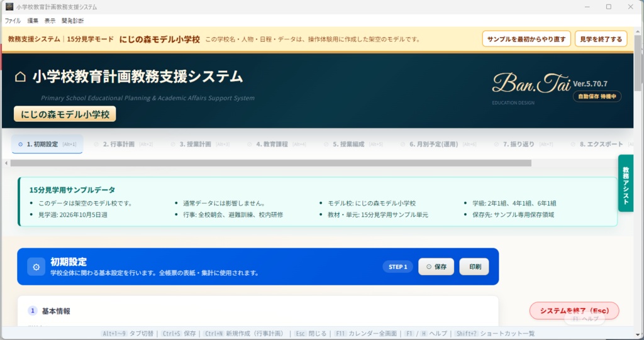Open the 教務アシスト side panel
644x340 pixels.
click(x=626, y=183)
